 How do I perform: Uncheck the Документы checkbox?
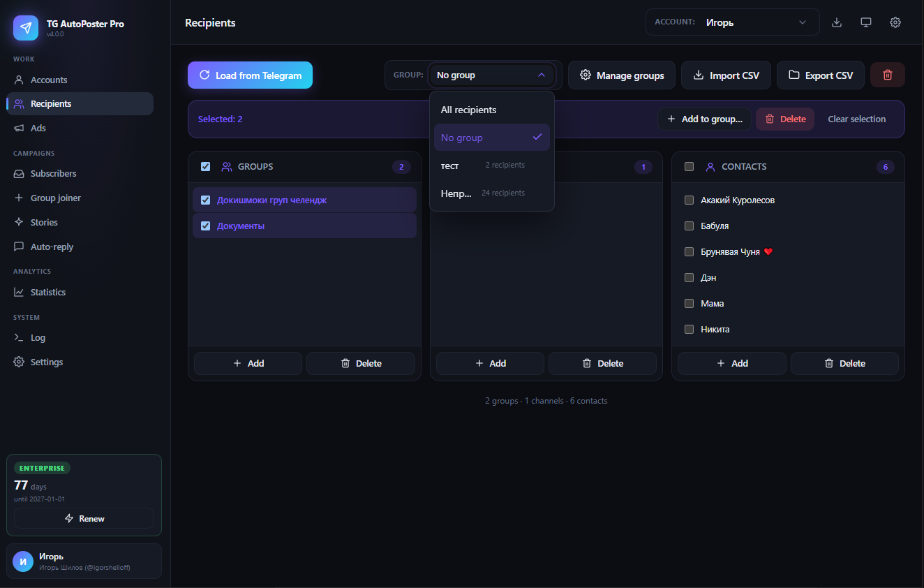coord(205,226)
